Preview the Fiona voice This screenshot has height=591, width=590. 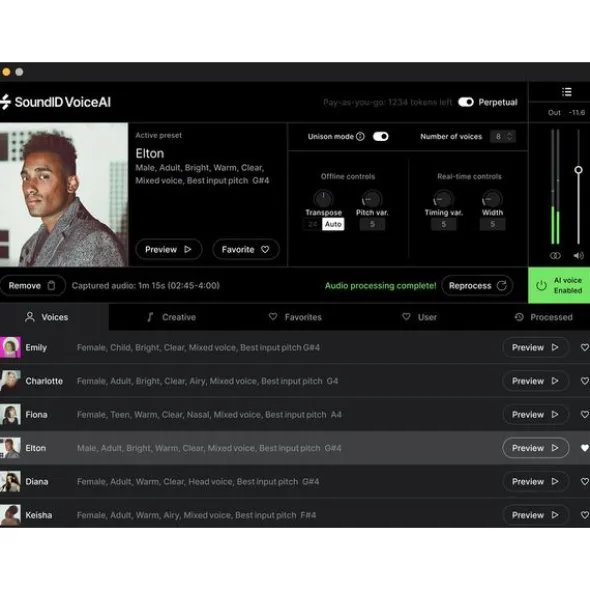[x=535, y=415]
